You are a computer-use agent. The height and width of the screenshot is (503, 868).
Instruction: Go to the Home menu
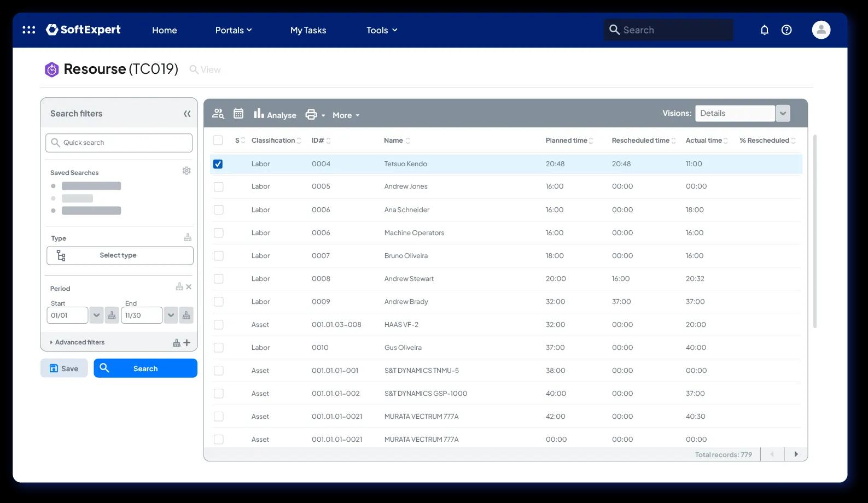[165, 30]
